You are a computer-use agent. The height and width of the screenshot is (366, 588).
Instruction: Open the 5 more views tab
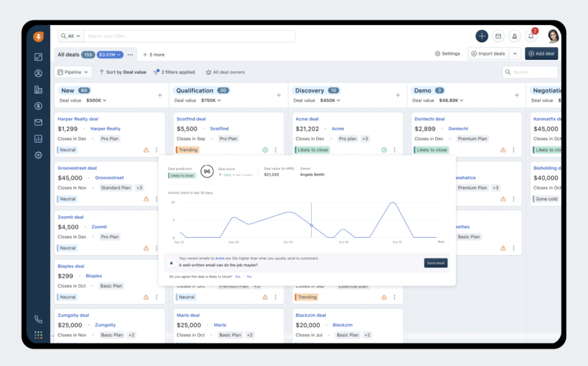click(x=154, y=54)
